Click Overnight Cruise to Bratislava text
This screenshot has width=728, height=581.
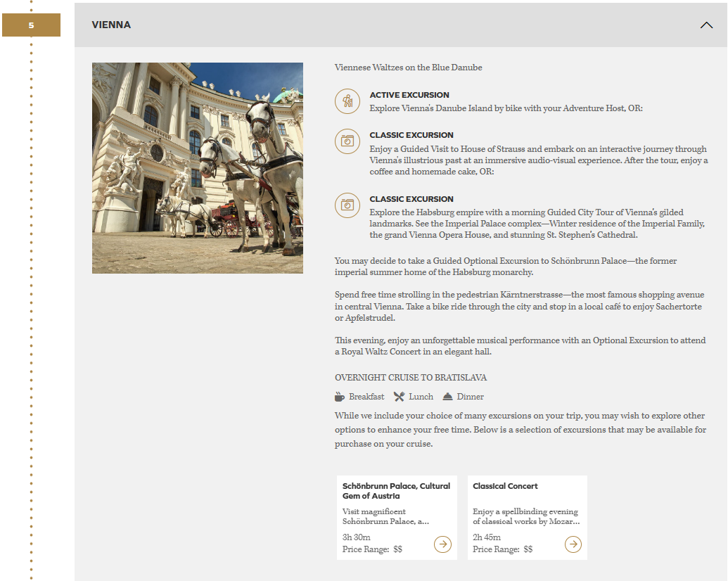411,378
